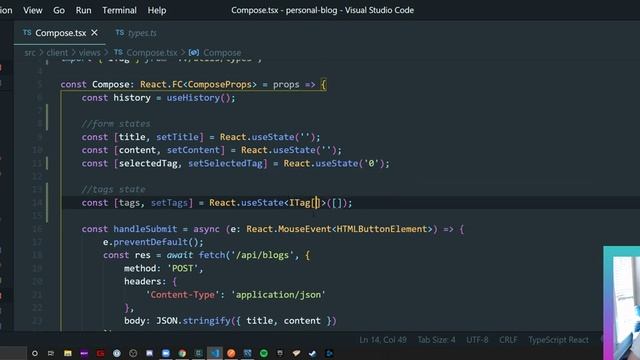Open the views breadcrumb dropdown

(x=89, y=53)
